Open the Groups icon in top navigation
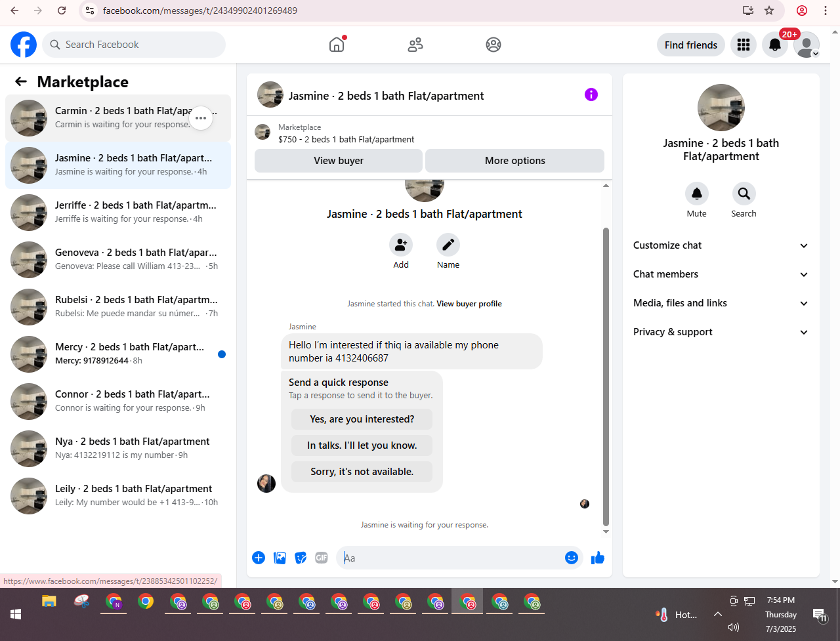 coord(493,45)
